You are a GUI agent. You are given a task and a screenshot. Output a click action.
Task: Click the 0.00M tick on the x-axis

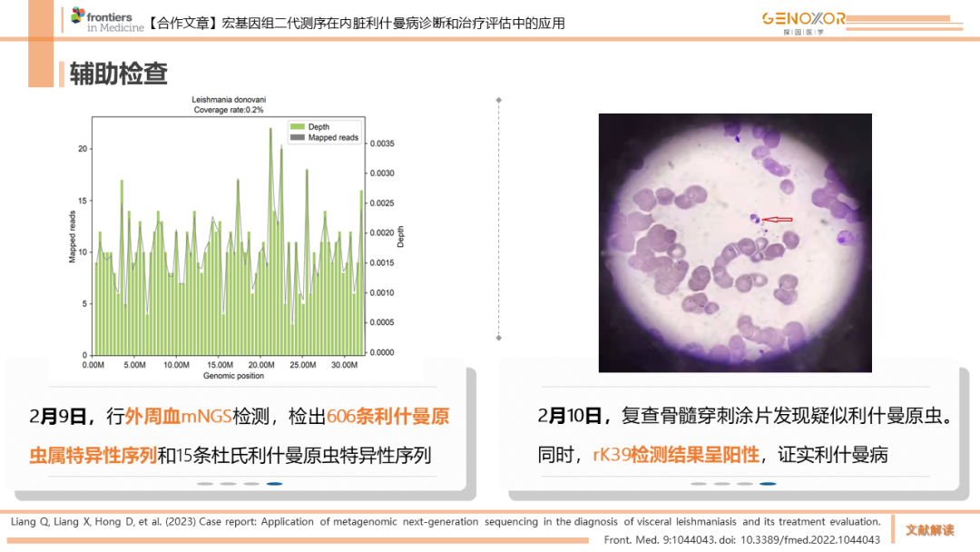pos(93,365)
